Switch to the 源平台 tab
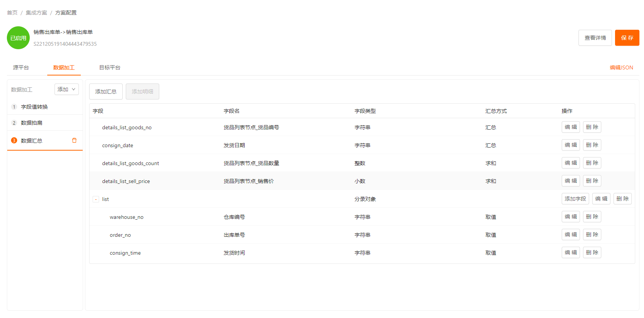Image resolution: width=644 pixels, height=318 pixels. [x=21, y=67]
